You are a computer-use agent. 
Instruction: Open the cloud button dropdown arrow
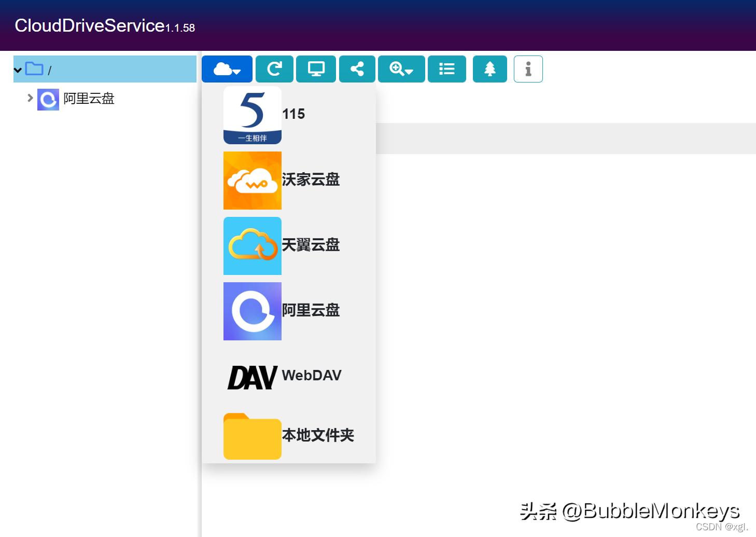(x=236, y=72)
